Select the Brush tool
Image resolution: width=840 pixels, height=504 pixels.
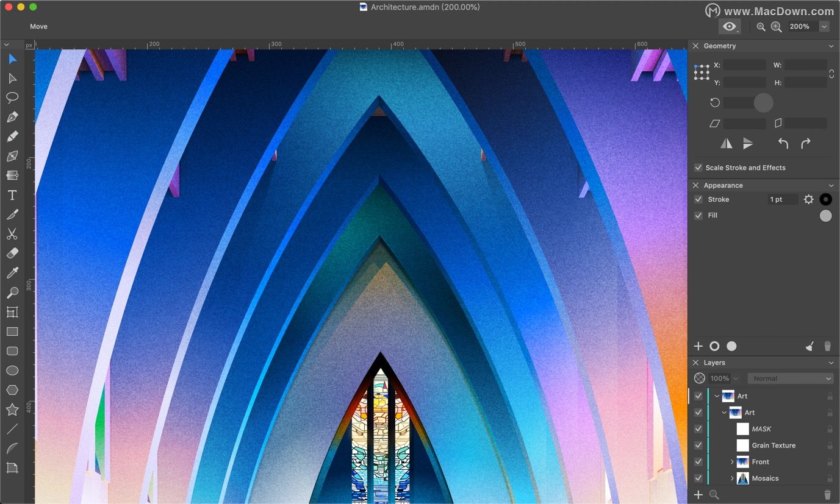click(12, 215)
